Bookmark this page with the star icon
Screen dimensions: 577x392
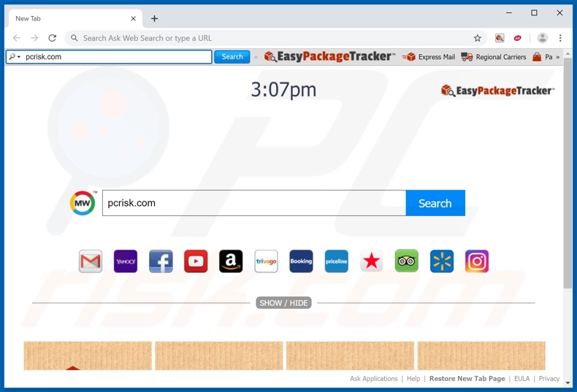[477, 38]
